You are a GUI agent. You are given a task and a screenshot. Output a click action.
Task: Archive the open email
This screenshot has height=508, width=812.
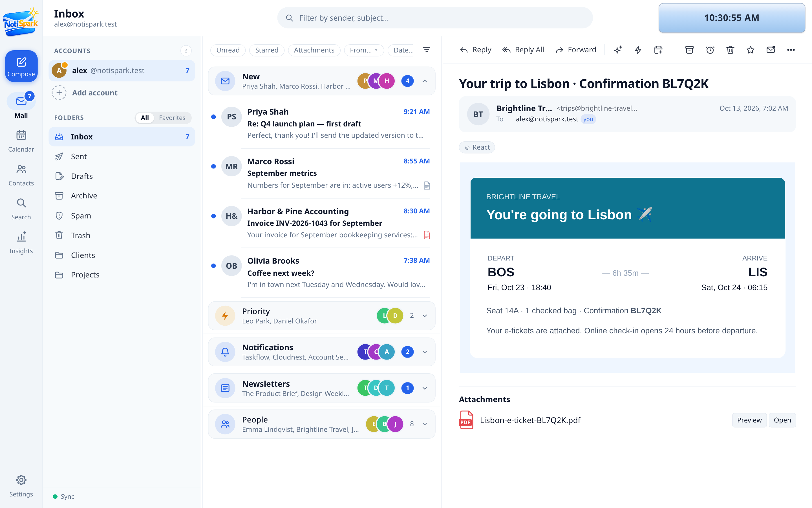click(689, 50)
